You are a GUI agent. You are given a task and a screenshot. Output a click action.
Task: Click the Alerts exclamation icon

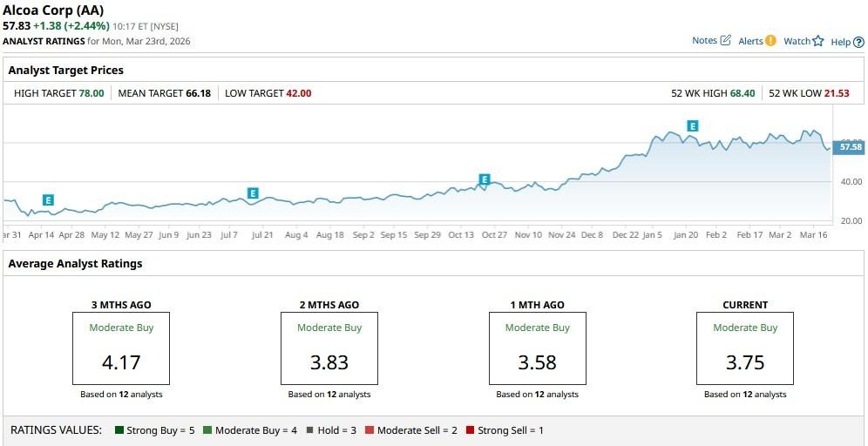[770, 41]
